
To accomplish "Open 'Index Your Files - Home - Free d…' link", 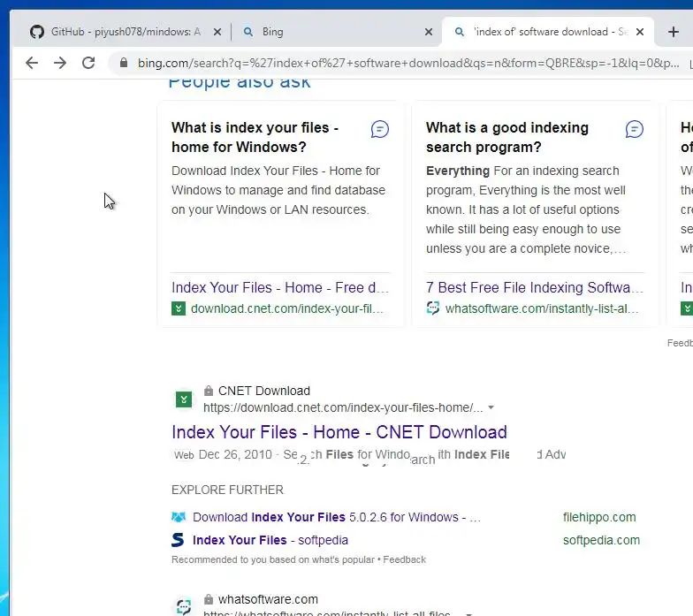I will pos(280,288).
